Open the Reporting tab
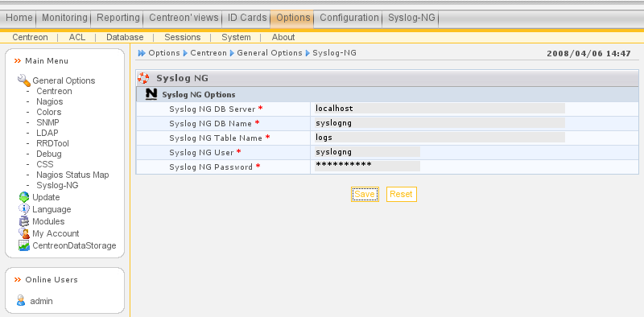 tap(118, 18)
